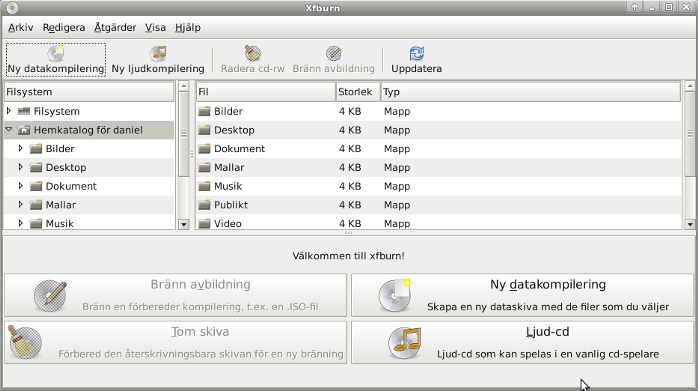Viewport: 698px width, 391px height.
Task: Click the Ny ljudkompilering music disc icon
Action: click(x=158, y=53)
